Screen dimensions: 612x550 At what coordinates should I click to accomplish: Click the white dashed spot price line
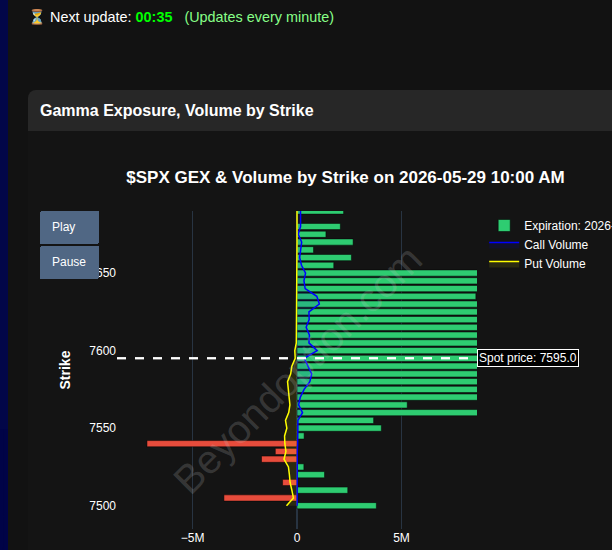[x=297, y=358]
